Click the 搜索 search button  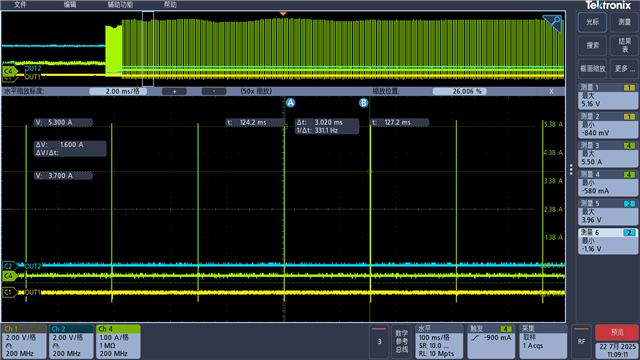(x=592, y=45)
